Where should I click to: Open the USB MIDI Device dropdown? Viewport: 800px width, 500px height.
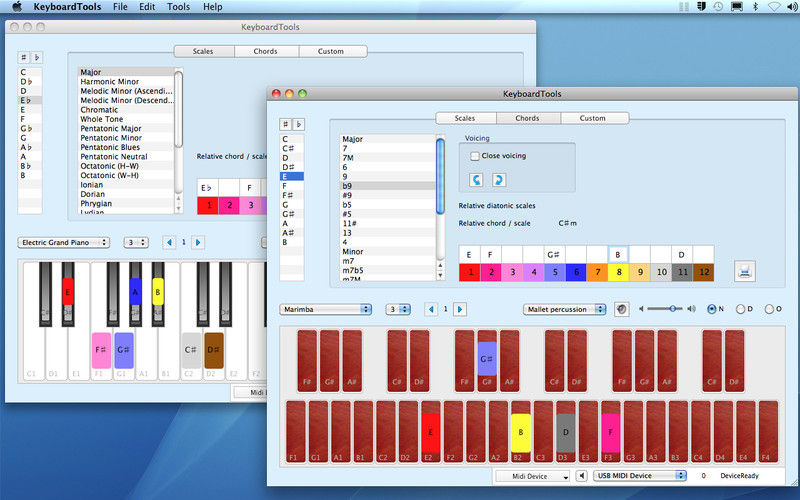pyautogui.click(x=640, y=476)
